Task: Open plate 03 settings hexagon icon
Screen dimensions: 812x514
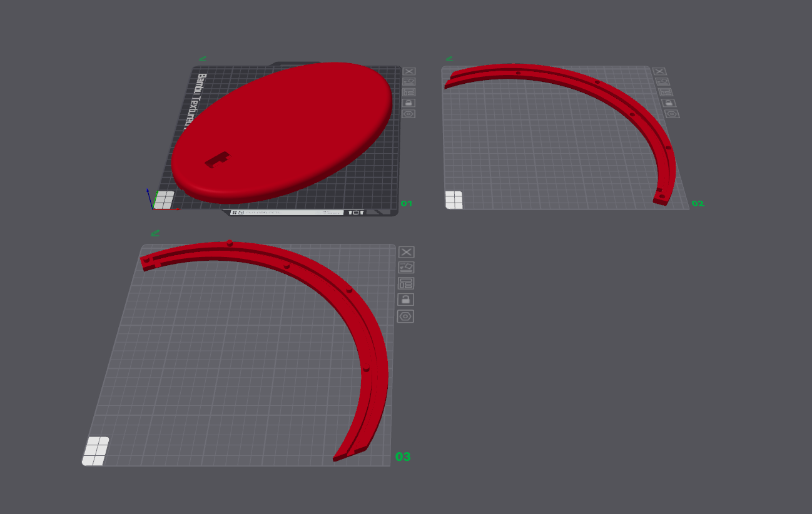Action: click(405, 316)
